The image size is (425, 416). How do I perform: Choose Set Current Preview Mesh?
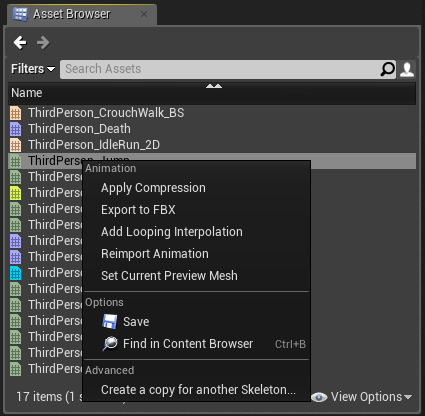(x=197, y=276)
